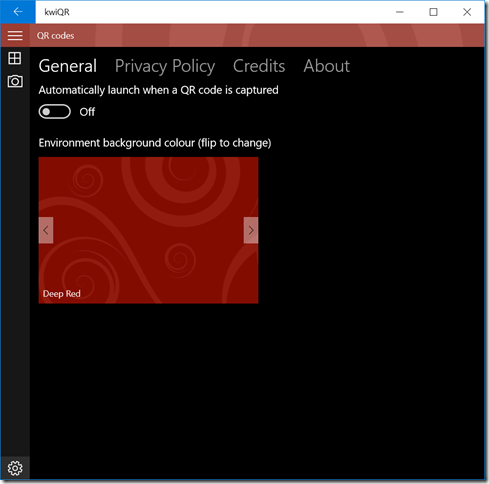Screen dimensions: 489x484
Task: Open the QR codes grid view icon
Action: click(x=15, y=58)
